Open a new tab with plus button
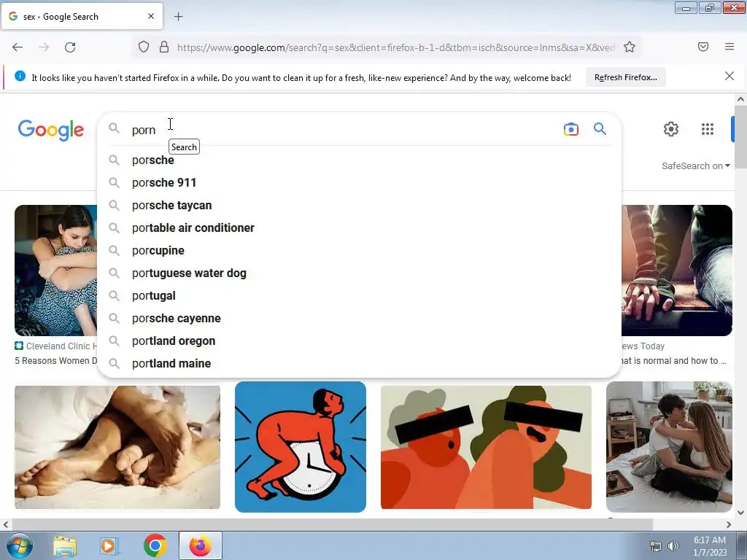747x560 pixels. point(178,17)
